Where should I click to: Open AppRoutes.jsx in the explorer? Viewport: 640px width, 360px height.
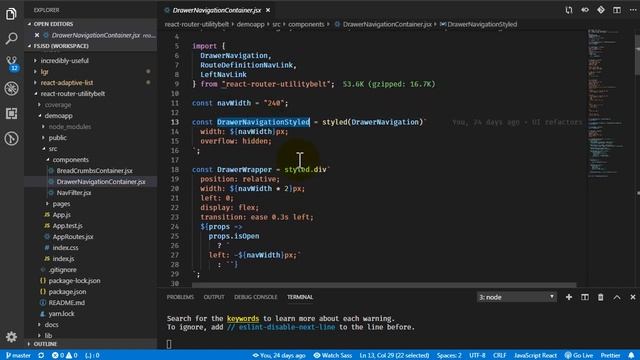73,237
